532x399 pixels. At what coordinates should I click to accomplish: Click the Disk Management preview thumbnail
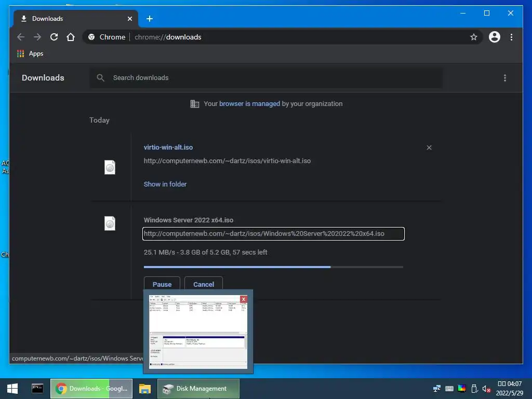tap(198, 331)
